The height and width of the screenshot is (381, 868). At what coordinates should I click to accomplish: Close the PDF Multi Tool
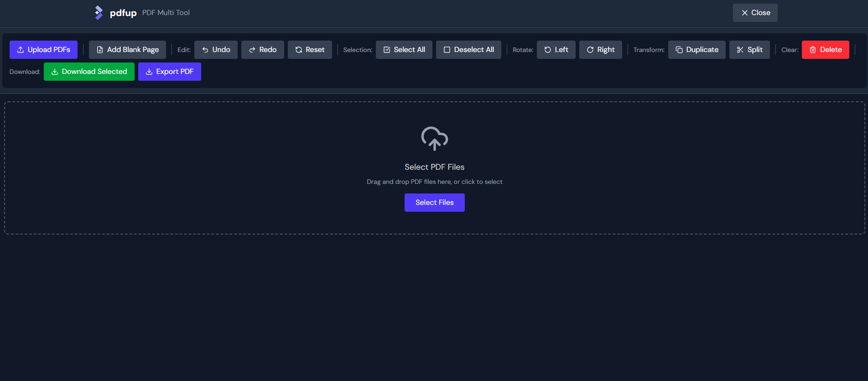click(755, 13)
